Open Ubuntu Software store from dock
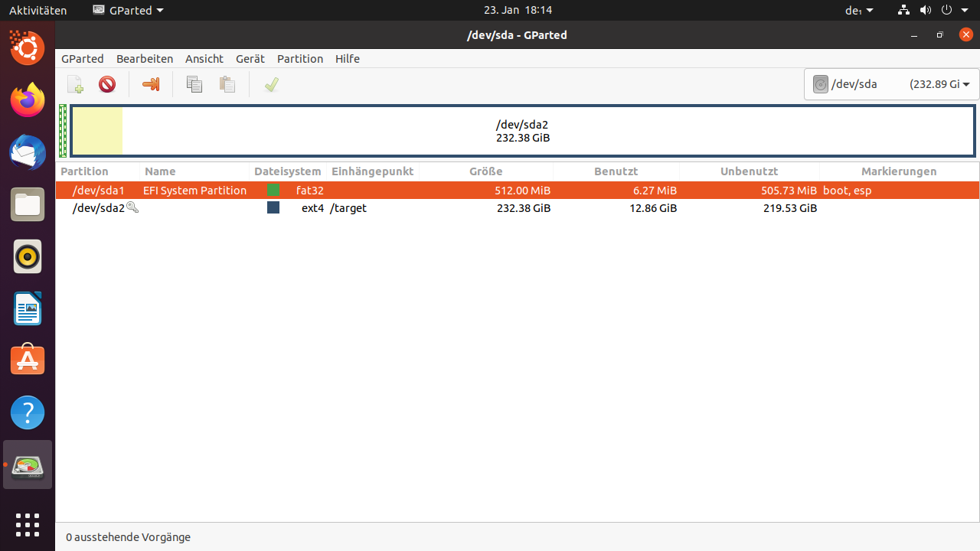Viewport: 980px width, 551px height. [x=28, y=360]
